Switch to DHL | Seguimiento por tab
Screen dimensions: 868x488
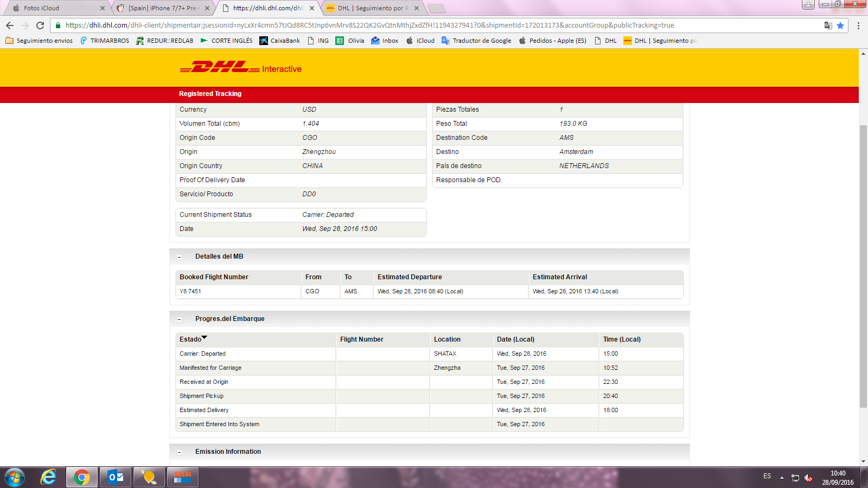(373, 8)
